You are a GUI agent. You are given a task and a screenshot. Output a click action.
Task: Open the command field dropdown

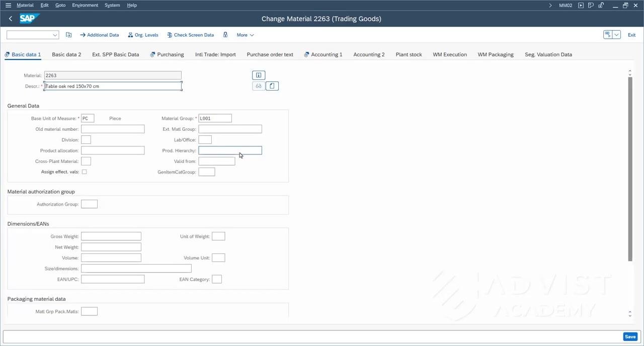[55, 35]
